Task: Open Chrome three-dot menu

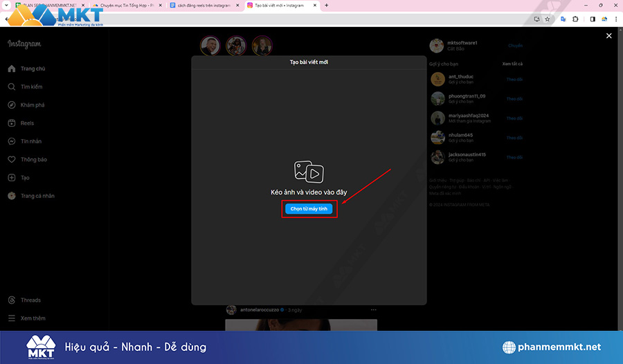Action: (x=616, y=19)
